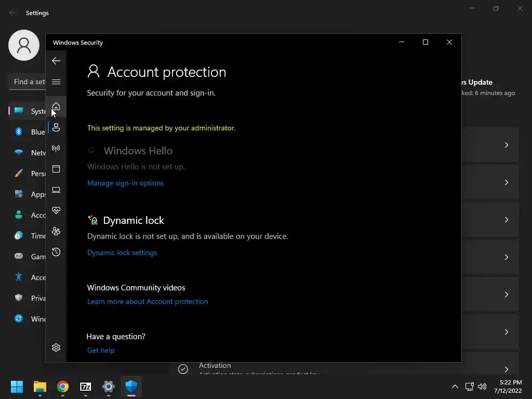Open Dynamic lock settings link
532x399 pixels.
coord(122,252)
